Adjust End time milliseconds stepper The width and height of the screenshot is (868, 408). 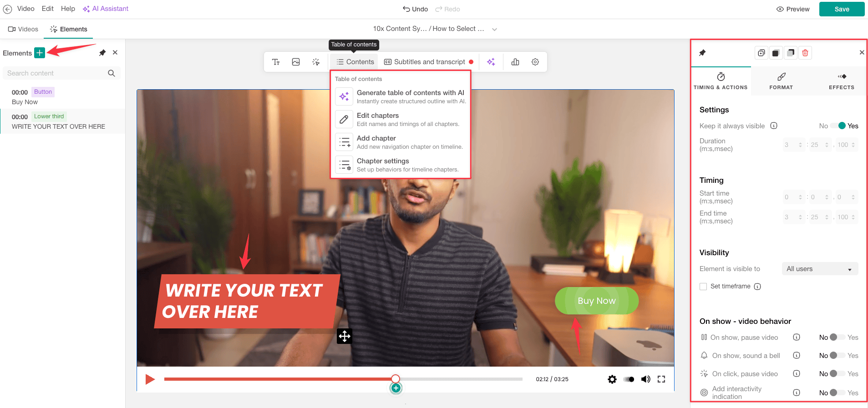853,217
